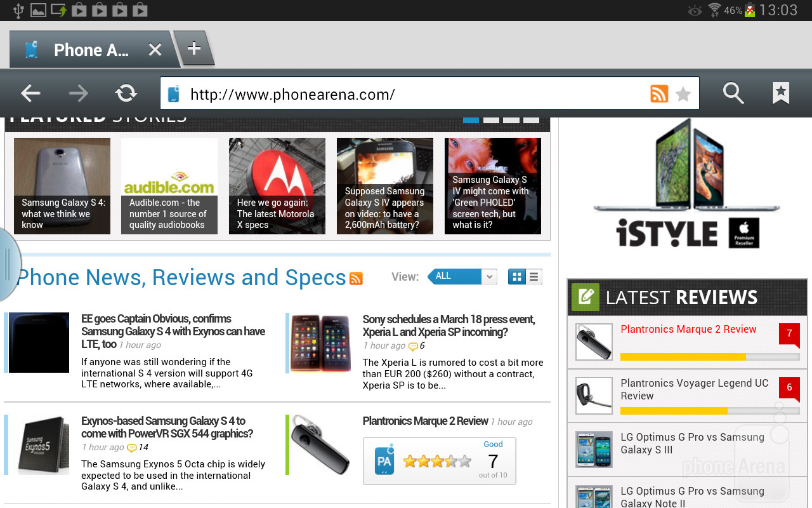Open a new tab with plus button

(194, 48)
